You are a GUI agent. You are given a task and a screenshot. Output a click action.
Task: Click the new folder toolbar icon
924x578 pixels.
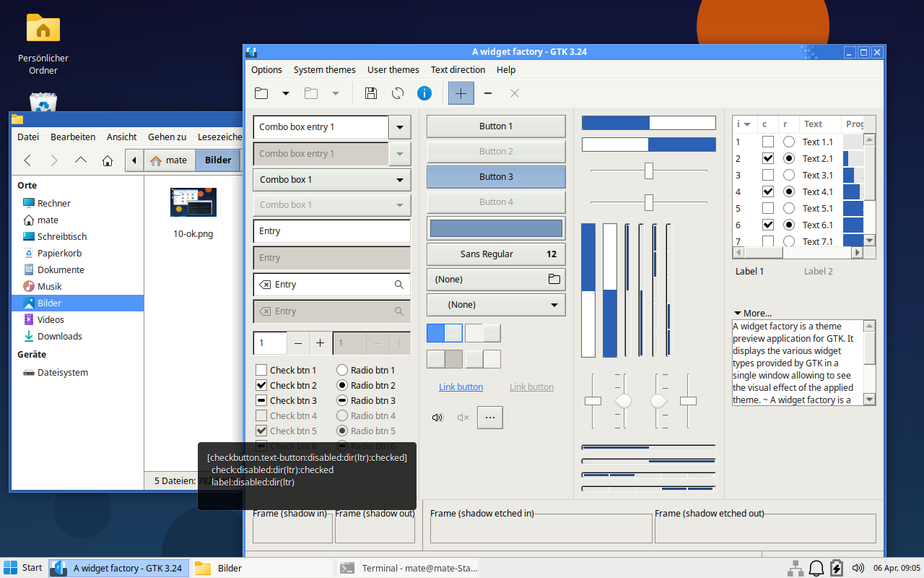[261, 93]
